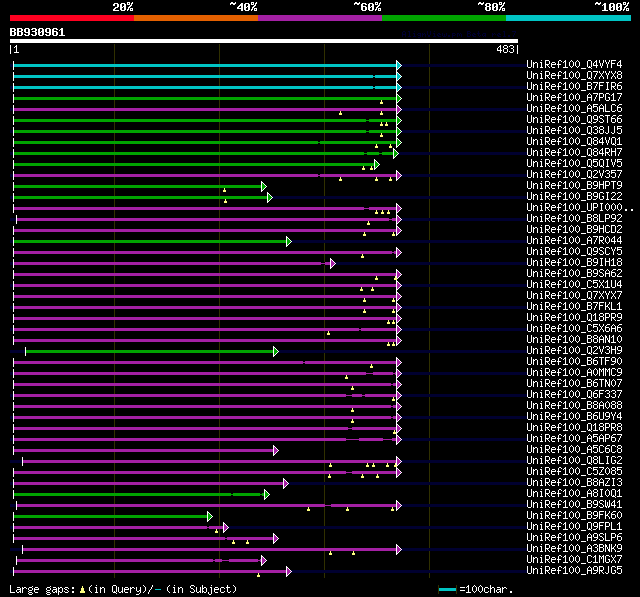This screenshot has width=640, height=597.
Task: Click the UniRef100_Q84RH7 hit label
Action: click(574, 153)
